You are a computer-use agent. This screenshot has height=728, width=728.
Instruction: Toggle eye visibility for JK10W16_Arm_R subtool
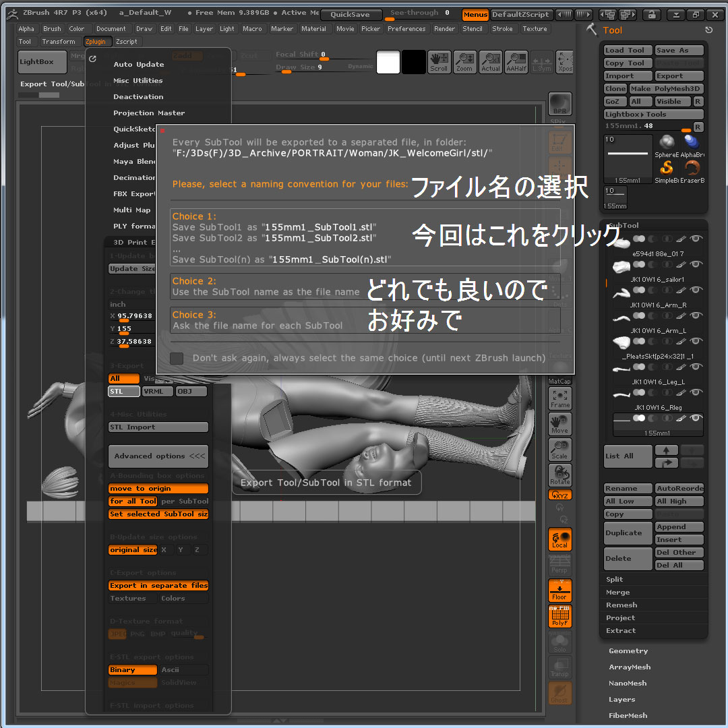pos(696,290)
